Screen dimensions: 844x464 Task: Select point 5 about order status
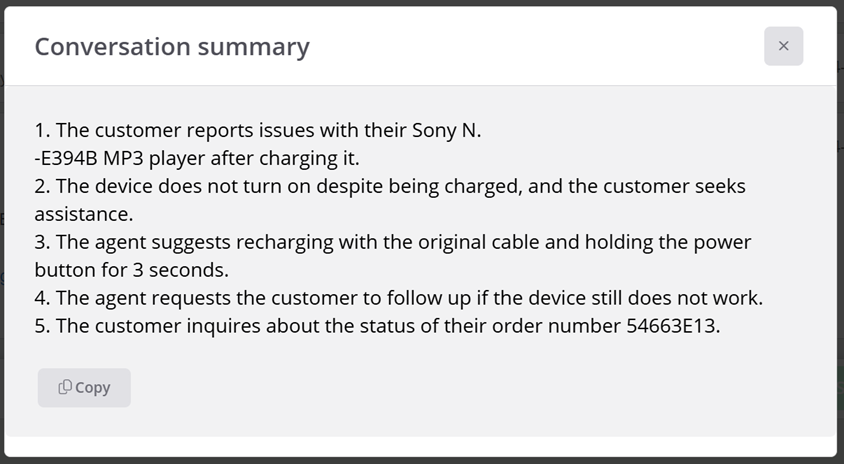pyautogui.click(x=377, y=326)
